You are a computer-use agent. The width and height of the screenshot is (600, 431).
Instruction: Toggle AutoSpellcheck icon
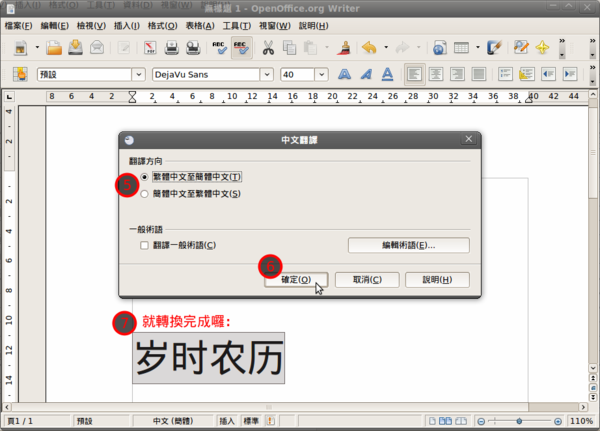pyautogui.click(x=241, y=48)
